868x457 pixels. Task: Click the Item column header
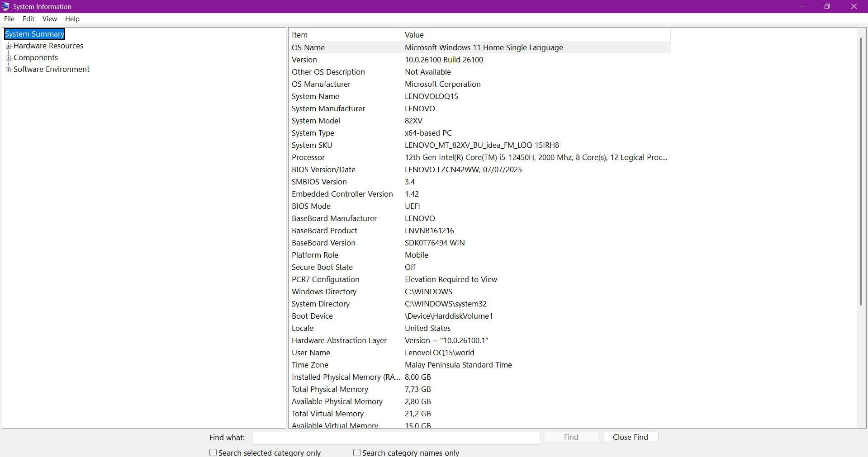(x=345, y=35)
